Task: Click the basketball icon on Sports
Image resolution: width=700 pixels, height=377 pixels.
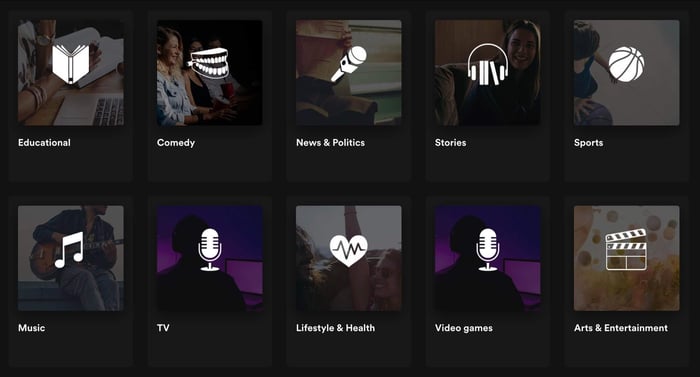Action: [626, 64]
